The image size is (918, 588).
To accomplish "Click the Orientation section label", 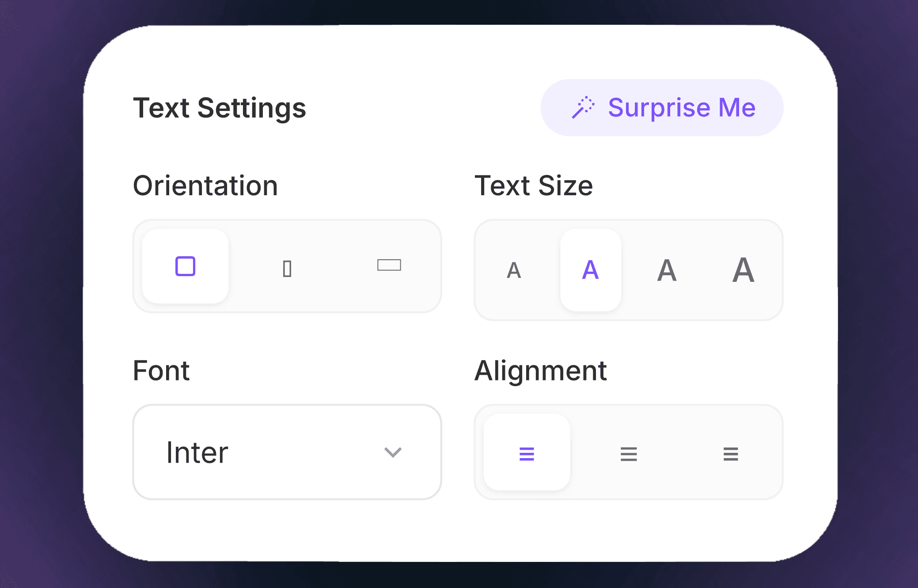I will [x=205, y=186].
